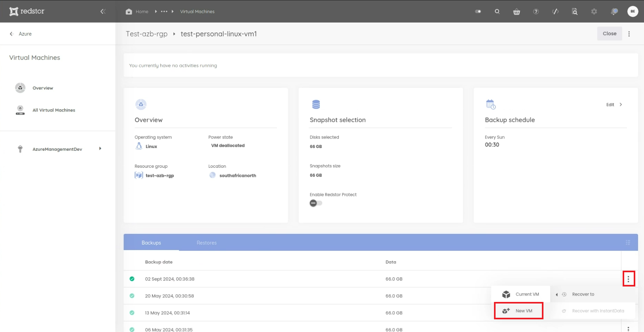This screenshot has height=332, width=644.
Task: Edit the Backup schedule
Action: [610, 104]
